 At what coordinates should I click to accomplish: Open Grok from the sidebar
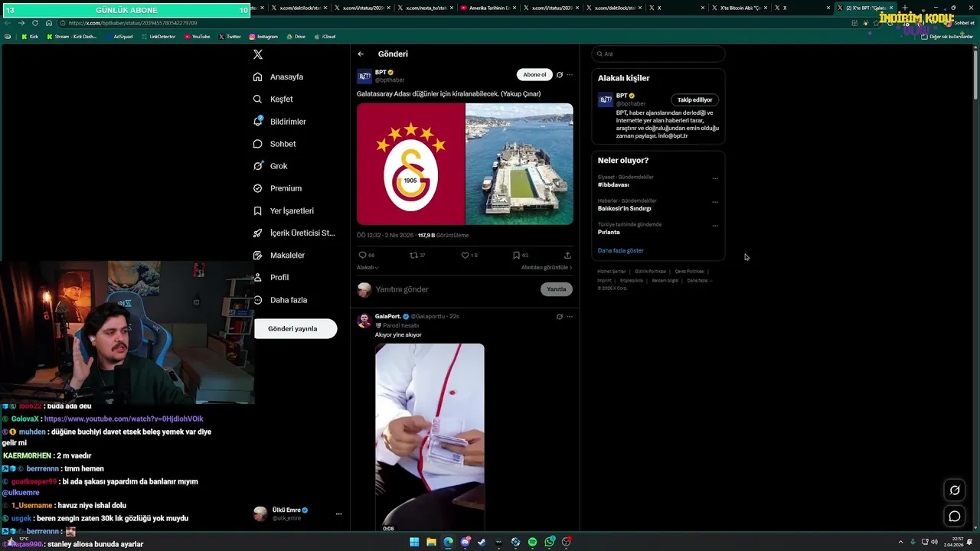click(x=270, y=166)
